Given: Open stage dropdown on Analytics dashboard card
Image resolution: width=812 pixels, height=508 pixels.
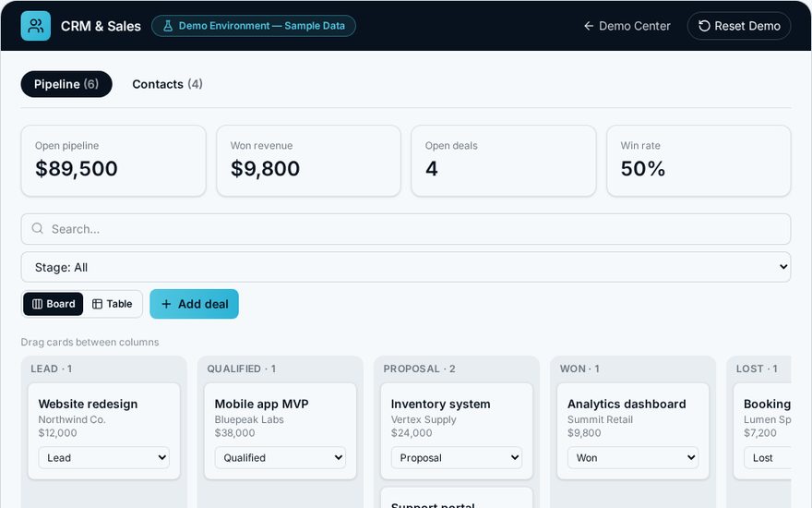Looking at the screenshot, I should click(633, 458).
